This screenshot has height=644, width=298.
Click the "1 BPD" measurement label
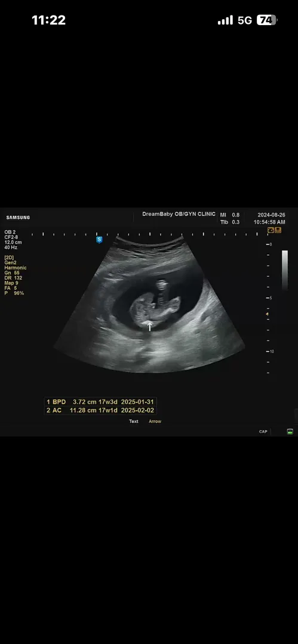(56, 402)
